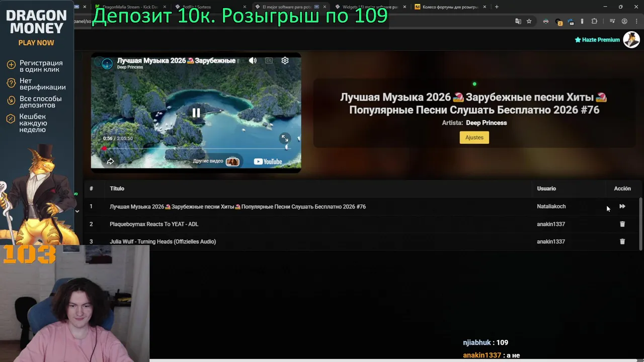Click extension icon with badge 60
Viewport: 644px width, 362px height.
571,21
